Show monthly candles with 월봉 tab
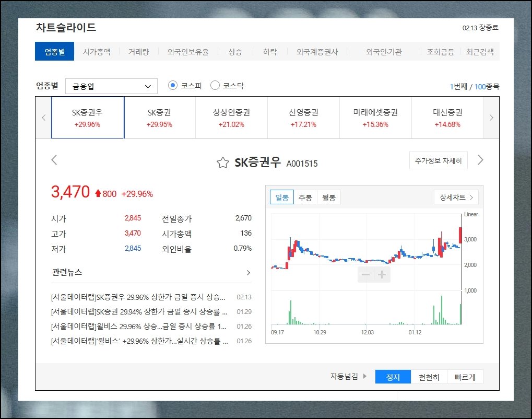Image resolution: width=532 pixels, height=419 pixels. click(x=328, y=197)
